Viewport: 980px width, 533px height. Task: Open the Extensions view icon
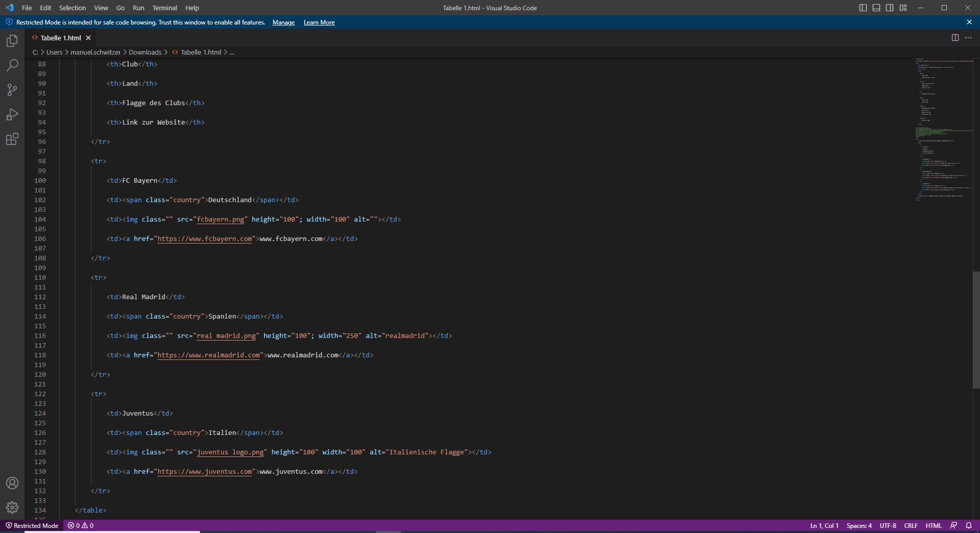[x=12, y=139]
